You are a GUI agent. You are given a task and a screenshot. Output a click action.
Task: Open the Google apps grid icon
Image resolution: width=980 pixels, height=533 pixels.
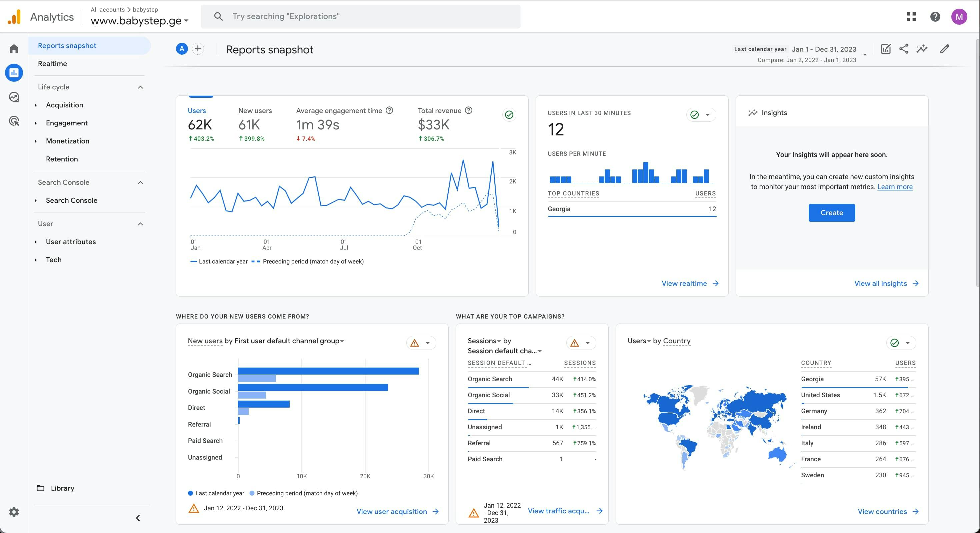[x=911, y=16]
